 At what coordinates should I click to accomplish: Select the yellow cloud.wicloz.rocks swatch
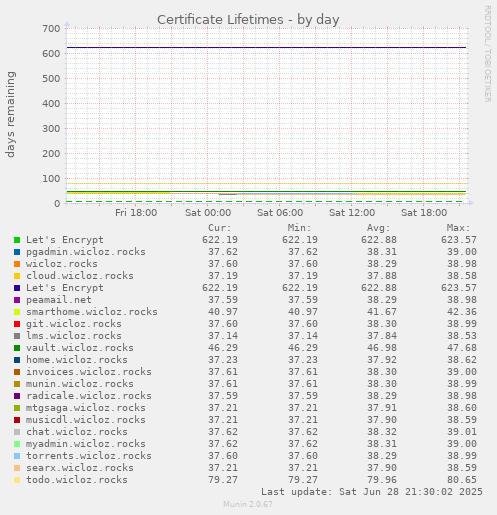pyautogui.click(x=17, y=276)
